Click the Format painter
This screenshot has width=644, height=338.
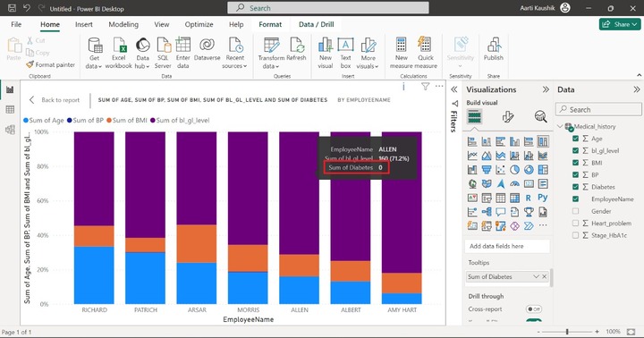(x=50, y=64)
